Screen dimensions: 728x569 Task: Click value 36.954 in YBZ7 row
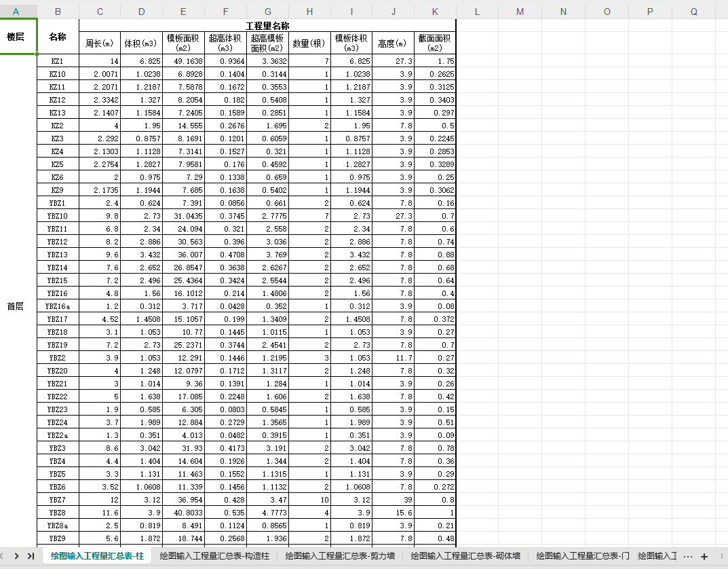tap(183, 500)
